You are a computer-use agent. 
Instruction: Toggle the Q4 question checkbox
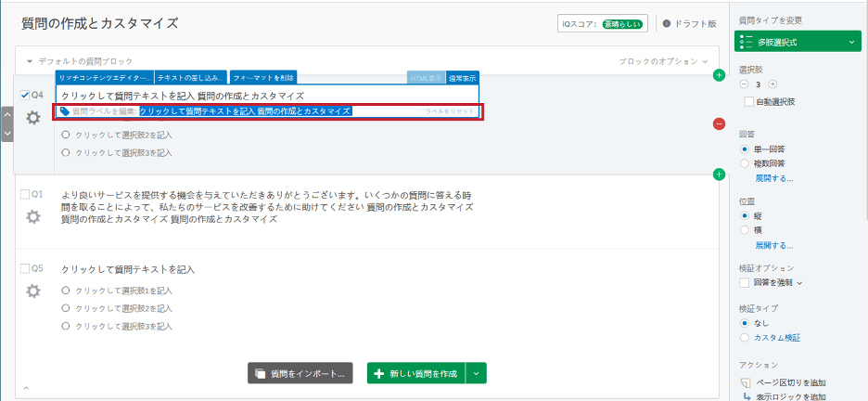pos(24,96)
